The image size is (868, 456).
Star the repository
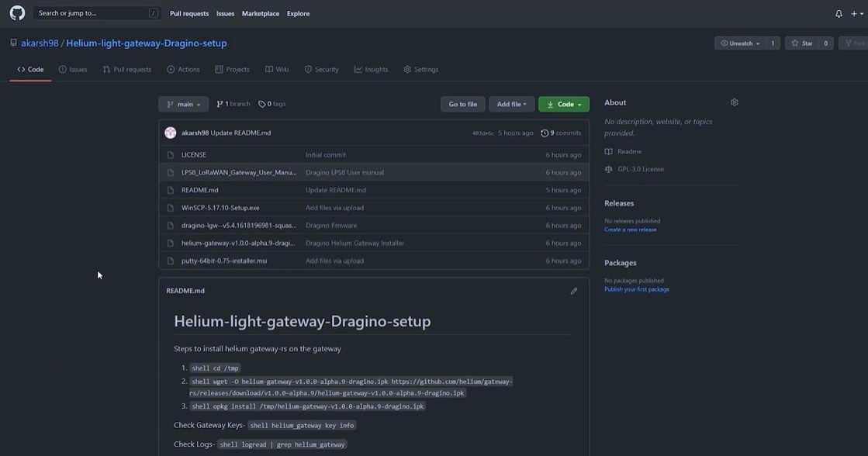tap(801, 43)
